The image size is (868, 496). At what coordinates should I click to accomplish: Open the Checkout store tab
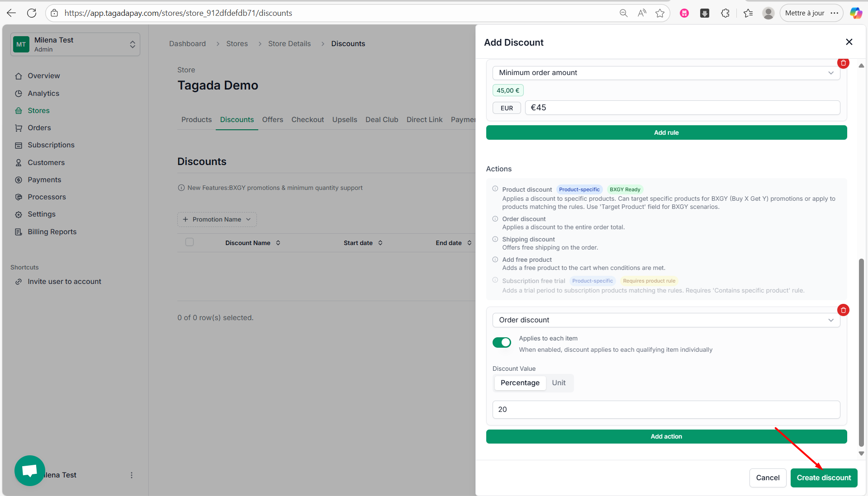point(308,120)
